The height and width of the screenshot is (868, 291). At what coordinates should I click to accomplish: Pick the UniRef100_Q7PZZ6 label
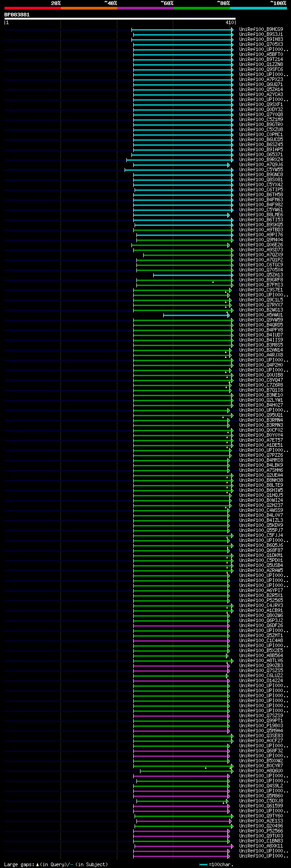point(261,455)
